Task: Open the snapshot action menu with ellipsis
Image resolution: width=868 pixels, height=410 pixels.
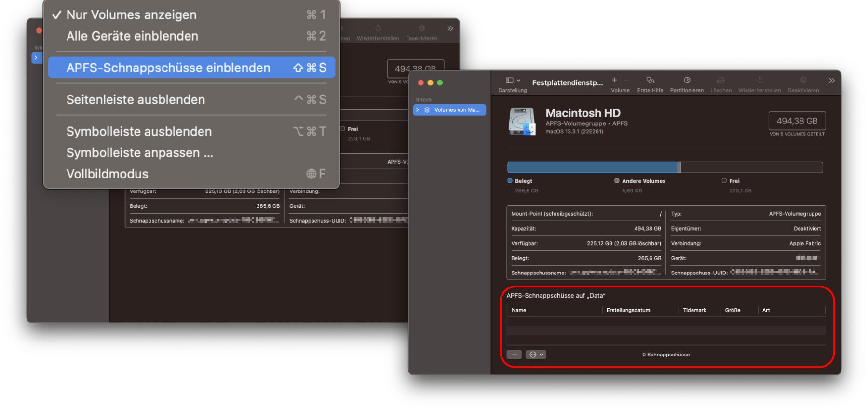Action: click(536, 355)
